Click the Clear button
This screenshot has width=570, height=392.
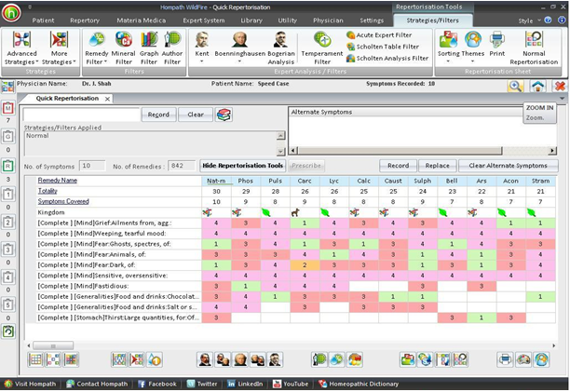[x=196, y=115]
